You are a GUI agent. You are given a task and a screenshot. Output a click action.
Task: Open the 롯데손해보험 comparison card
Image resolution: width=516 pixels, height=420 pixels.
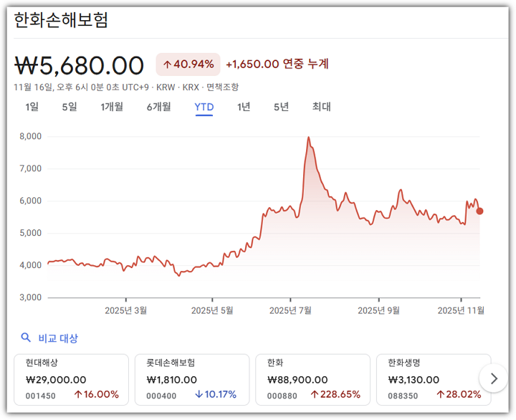coord(192,380)
